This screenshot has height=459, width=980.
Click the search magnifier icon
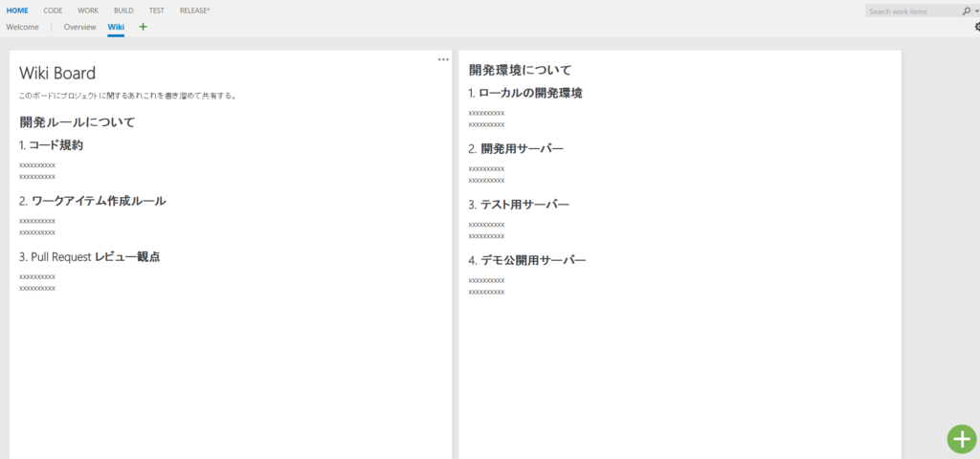967,11
